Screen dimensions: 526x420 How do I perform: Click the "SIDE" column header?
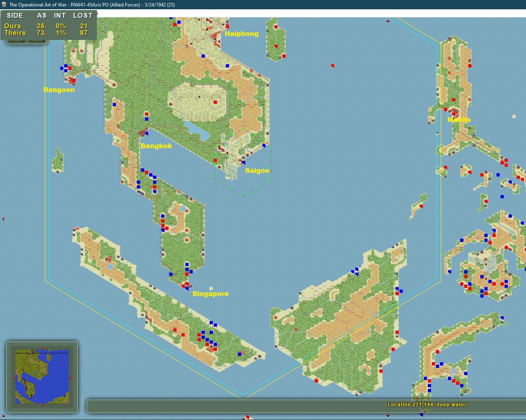pyautogui.click(x=15, y=15)
